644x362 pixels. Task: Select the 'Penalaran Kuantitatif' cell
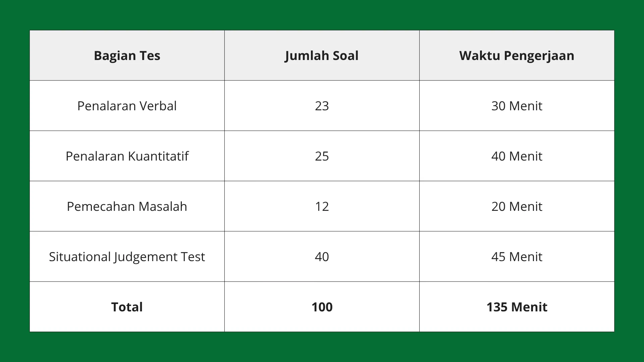pyautogui.click(x=127, y=156)
